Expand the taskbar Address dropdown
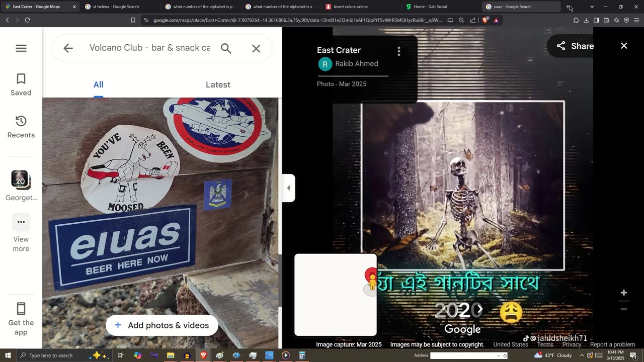 click(499, 355)
